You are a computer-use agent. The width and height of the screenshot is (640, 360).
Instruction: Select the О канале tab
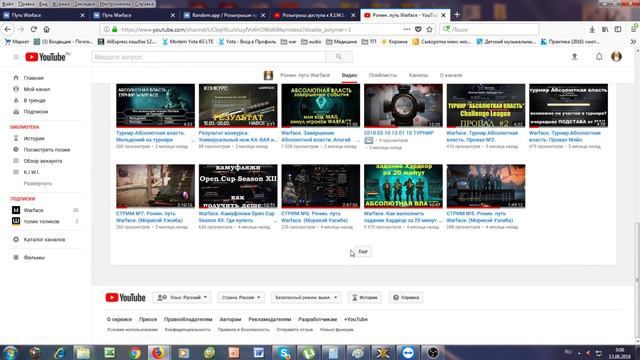click(x=451, y=75)
